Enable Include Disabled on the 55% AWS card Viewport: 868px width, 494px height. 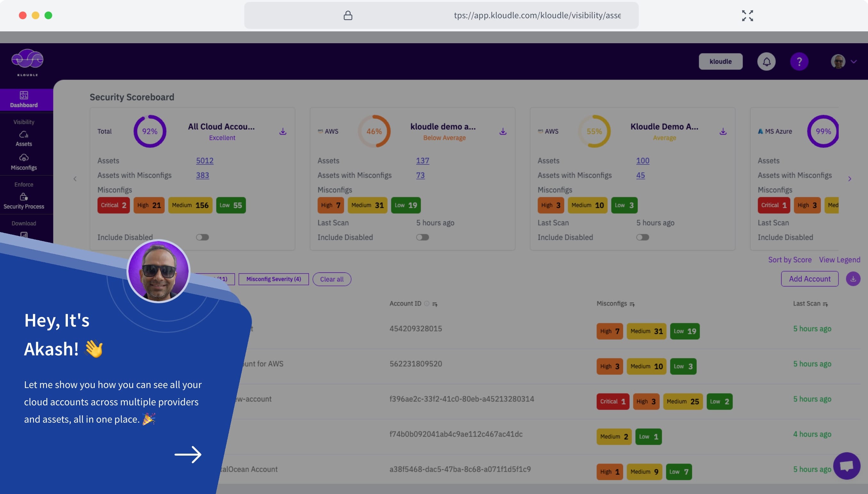pos(643,237)
